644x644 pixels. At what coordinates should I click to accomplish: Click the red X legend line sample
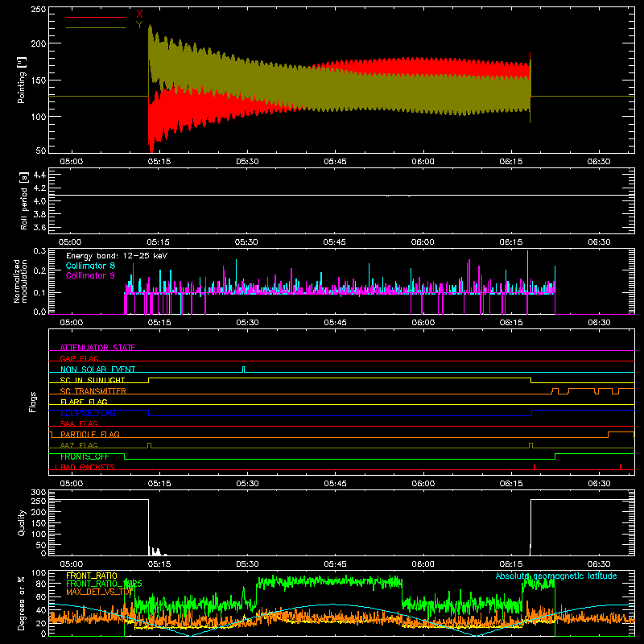(x=96, y=17)
